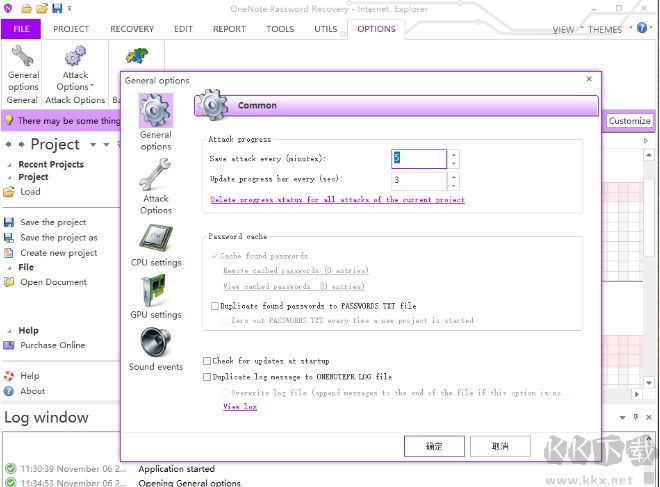
Task: Open the View log link
Action: [x=240, y=407]
